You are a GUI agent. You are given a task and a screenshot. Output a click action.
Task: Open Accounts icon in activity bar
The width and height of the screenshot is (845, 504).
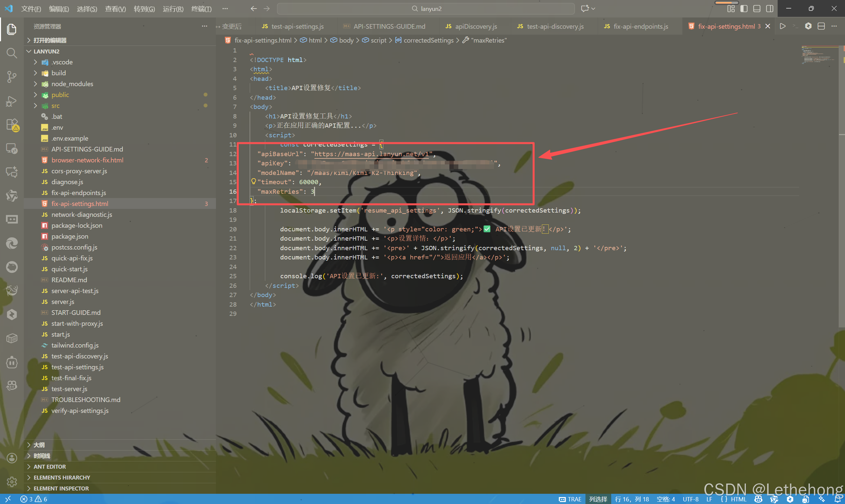[12, 458]
